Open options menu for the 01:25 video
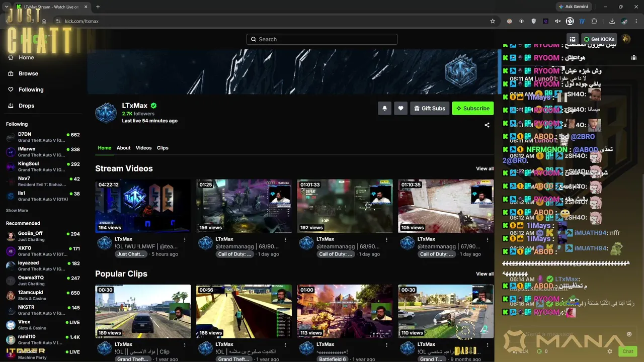This screenshot has height=362, width=644. tap(286, 239)
